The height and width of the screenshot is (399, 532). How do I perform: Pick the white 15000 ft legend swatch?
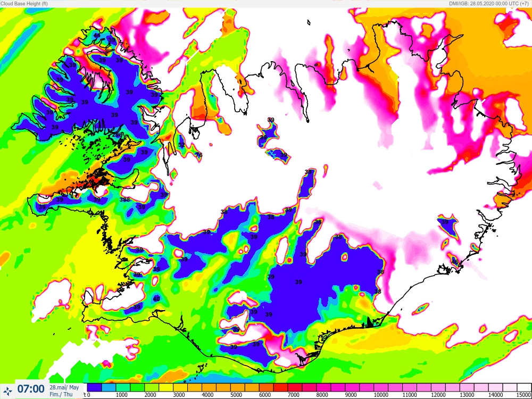[524, 387]
